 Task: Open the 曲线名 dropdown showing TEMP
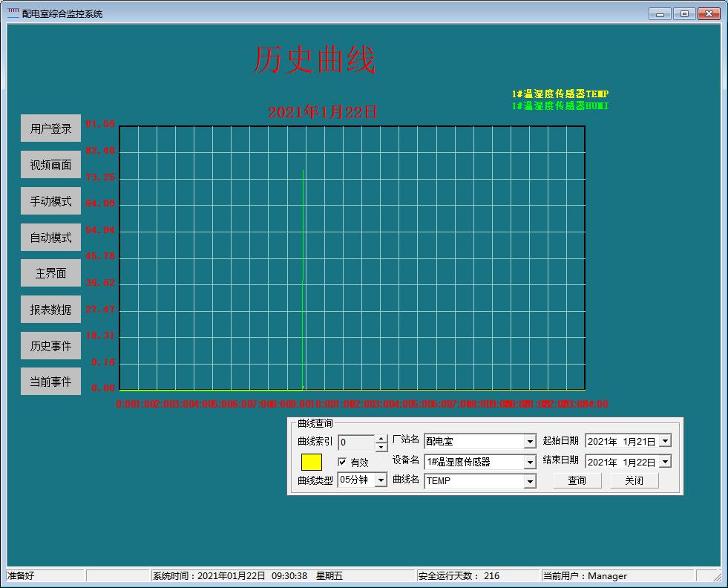(530, 481)
